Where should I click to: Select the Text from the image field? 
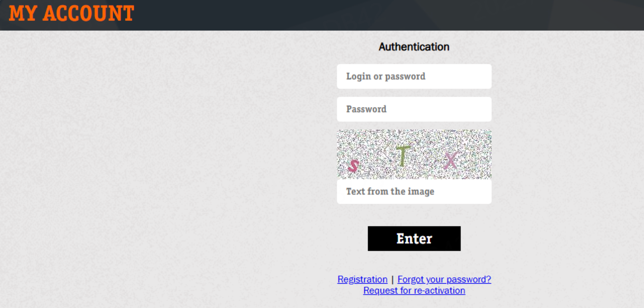pos(414,191)
